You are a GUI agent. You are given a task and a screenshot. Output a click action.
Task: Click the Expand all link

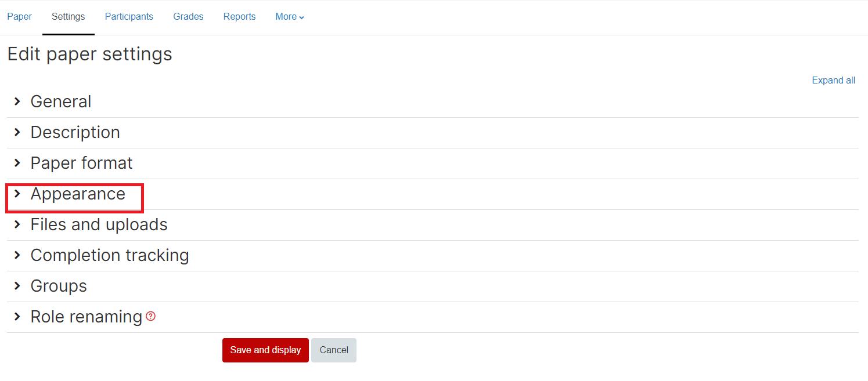coord(833,81)
